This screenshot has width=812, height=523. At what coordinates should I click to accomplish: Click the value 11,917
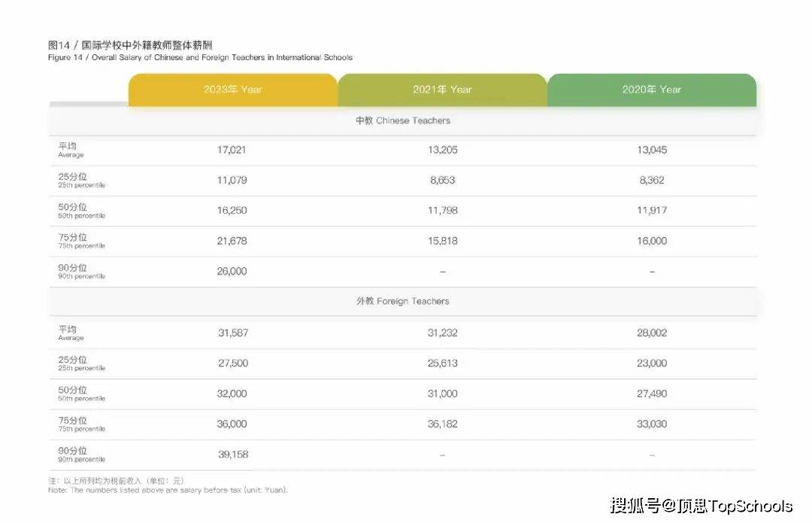click(651, 211)
